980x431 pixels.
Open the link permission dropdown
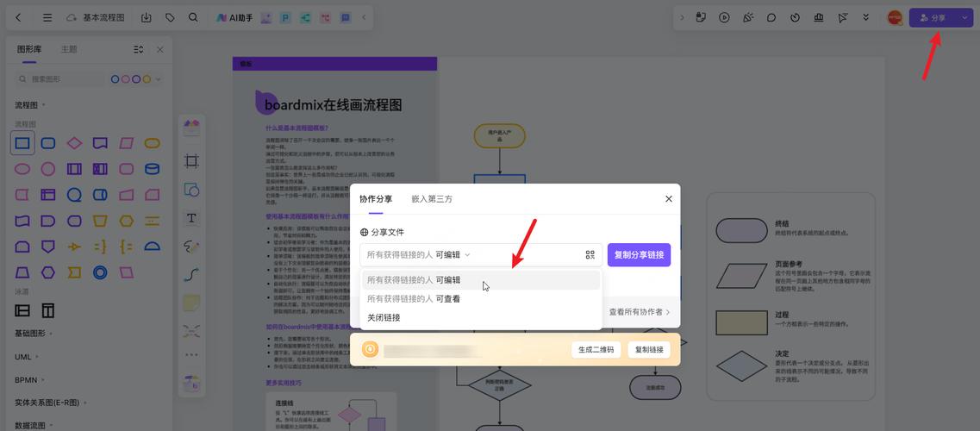click(x=419, y=255)
